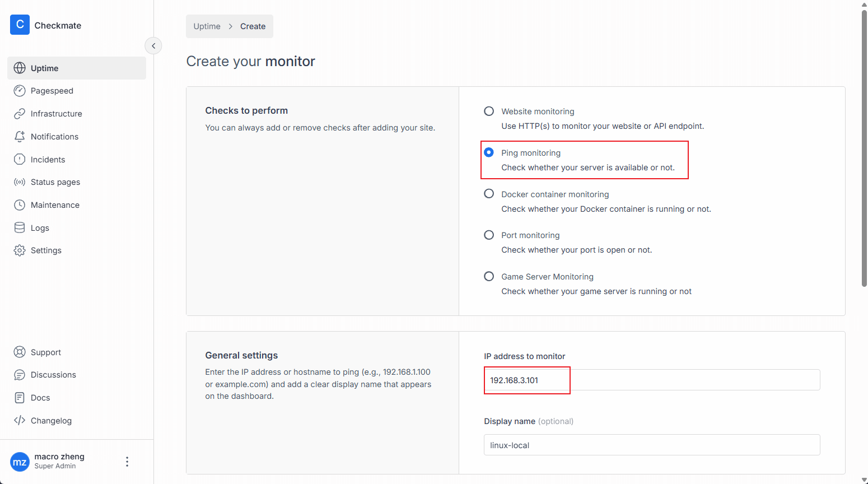Select Game Server Monitoring radio
The image size is (868, 484).
click(x=489, y=277)
